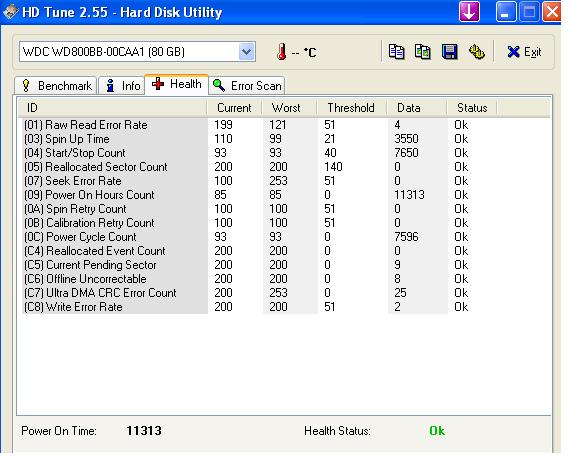Screen dimensions: 570x462
Task: Open the options wrench icon
Action: [476, 52]
